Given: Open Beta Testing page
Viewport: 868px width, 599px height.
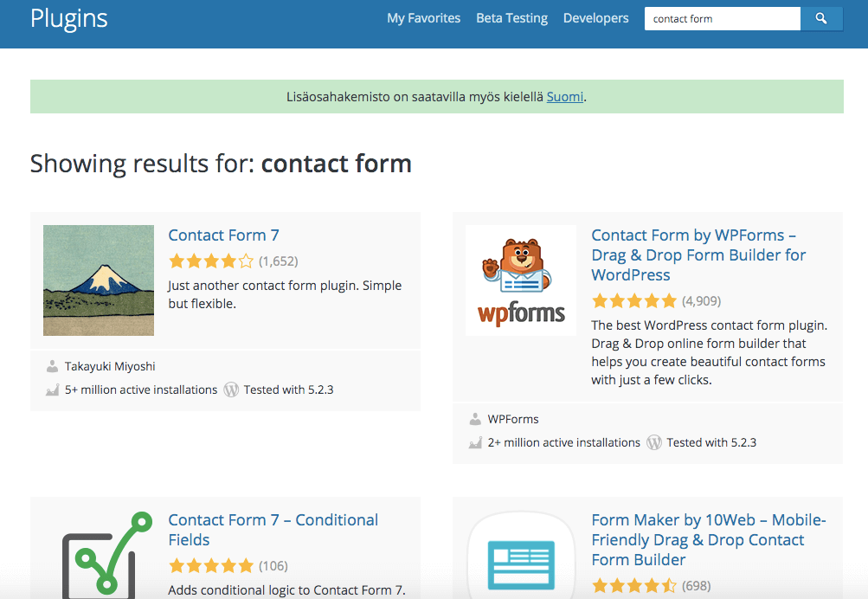Looking at the screenshot, I should [511, 18].
